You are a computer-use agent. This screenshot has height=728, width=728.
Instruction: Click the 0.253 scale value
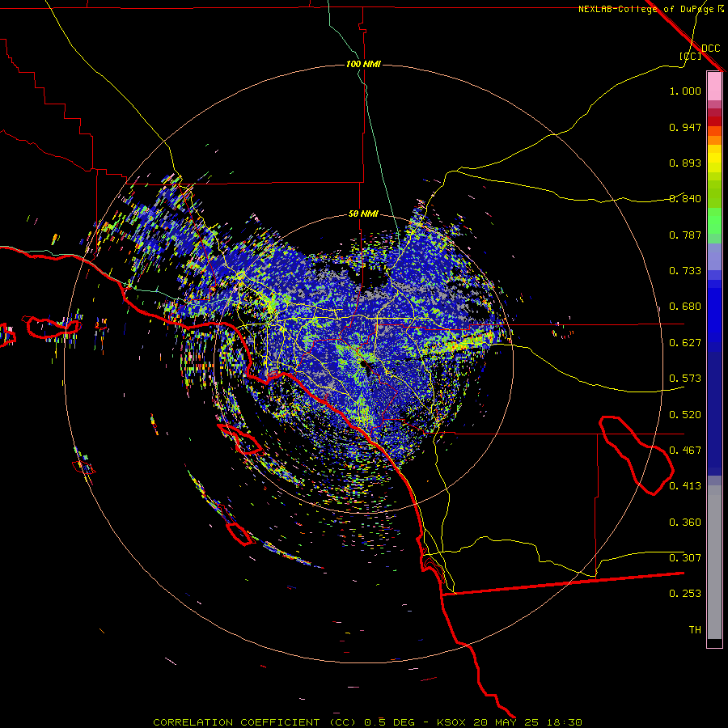pos(685,594)
